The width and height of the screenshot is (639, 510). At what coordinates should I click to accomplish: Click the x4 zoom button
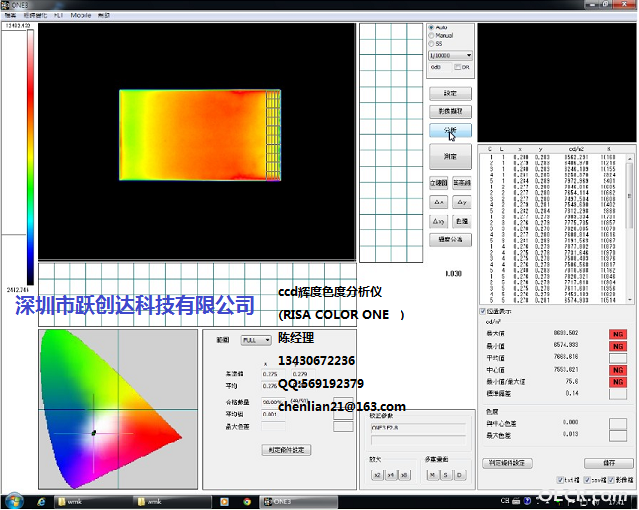pos(391,475)
